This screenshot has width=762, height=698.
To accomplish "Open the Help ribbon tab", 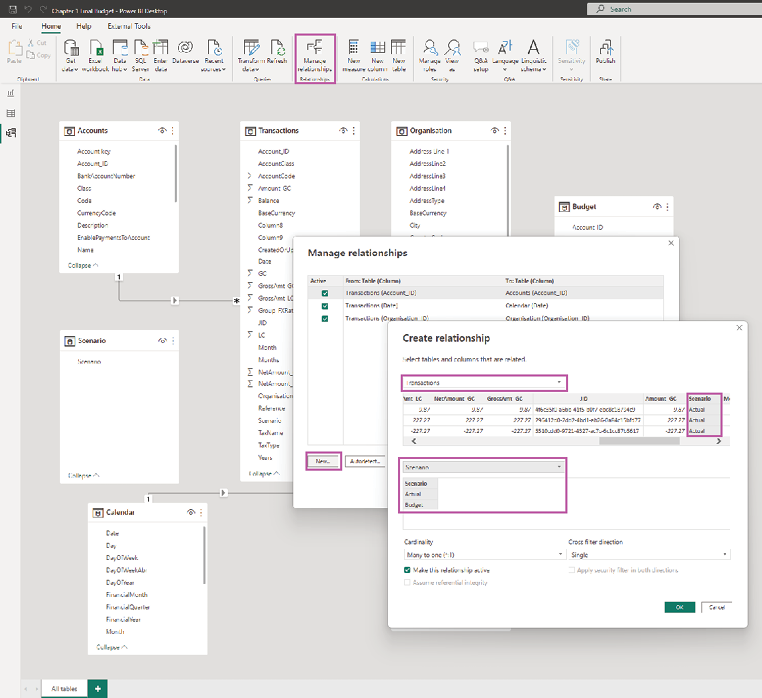I will 84,25.
